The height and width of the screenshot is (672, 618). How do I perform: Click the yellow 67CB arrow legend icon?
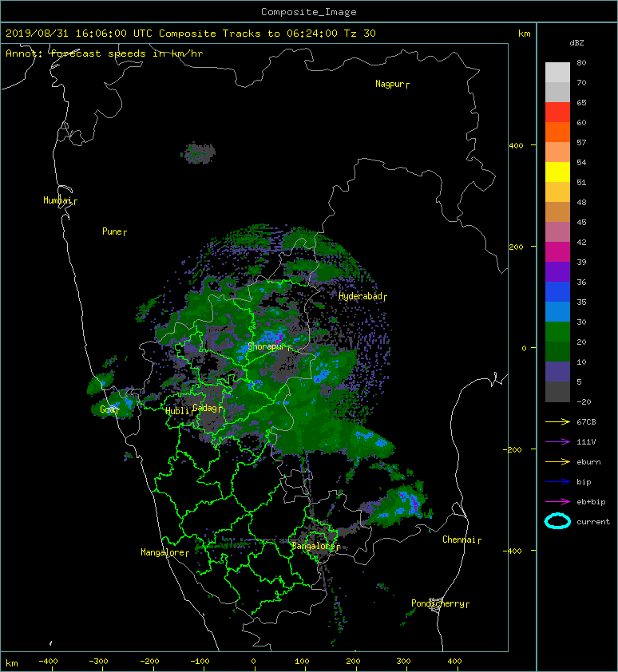tap(557, 421)
